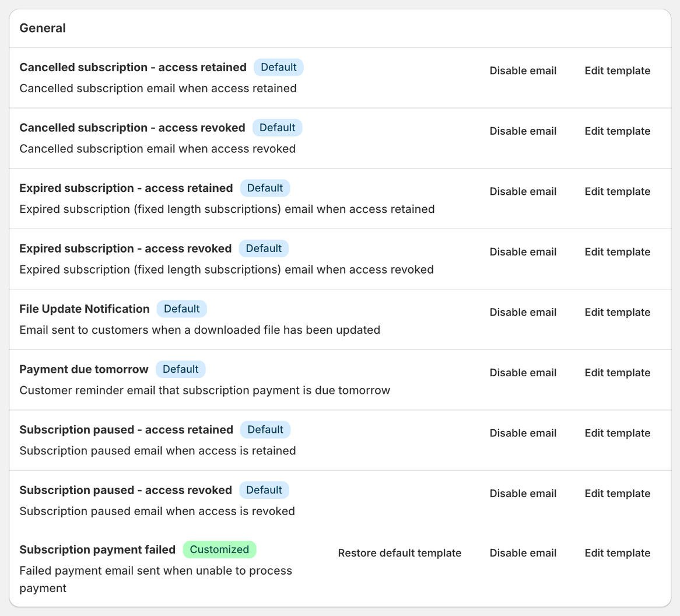Image resolution: width=680 pixels, height=616 pixels.
Task: Click description 'Subscription paused email when access is revoked'
Action: (157, 511)
